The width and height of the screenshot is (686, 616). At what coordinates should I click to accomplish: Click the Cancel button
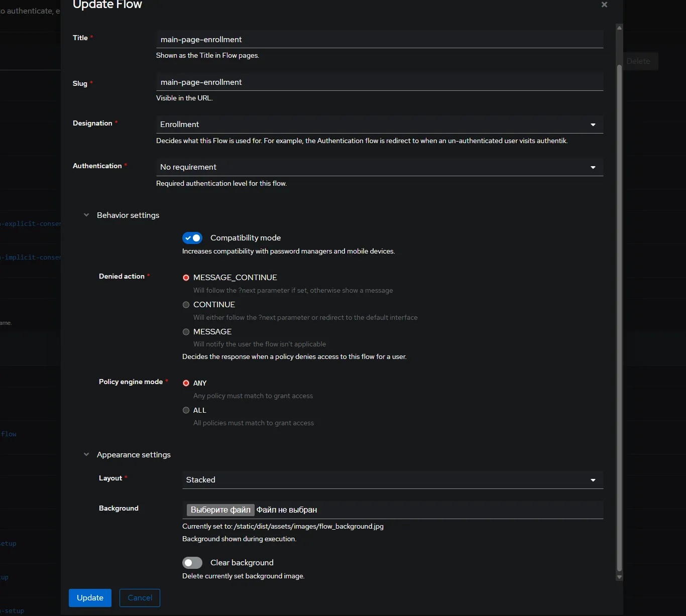[140, 598]
